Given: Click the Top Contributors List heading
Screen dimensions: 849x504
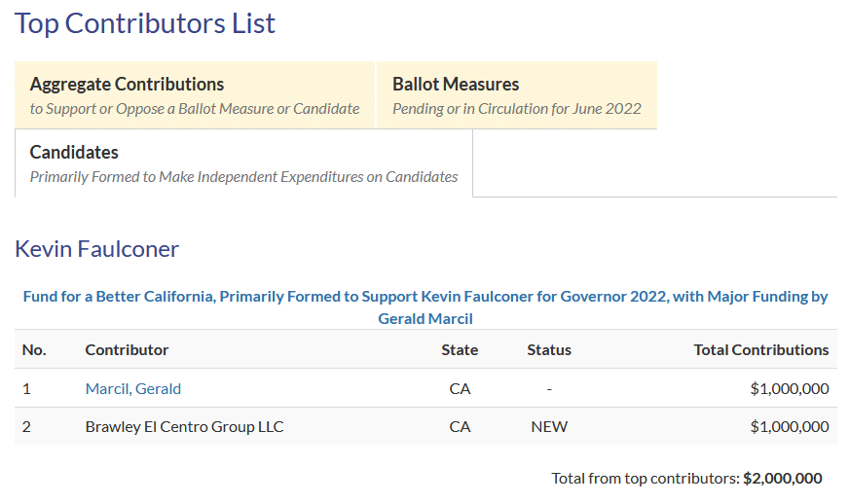Looking at the screenshot, I should [x=145, y=23].
